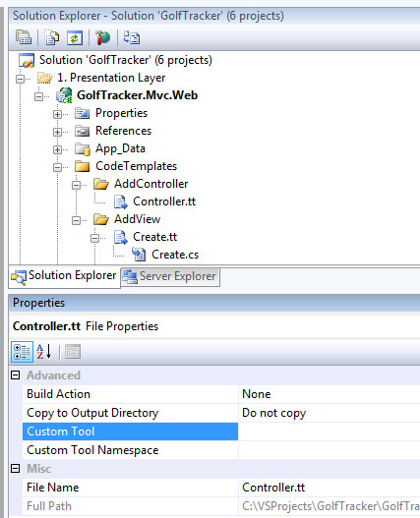Select the Custom Tool property row label
The height and width of the screenshot is (518, 420).
coord(130,432)
